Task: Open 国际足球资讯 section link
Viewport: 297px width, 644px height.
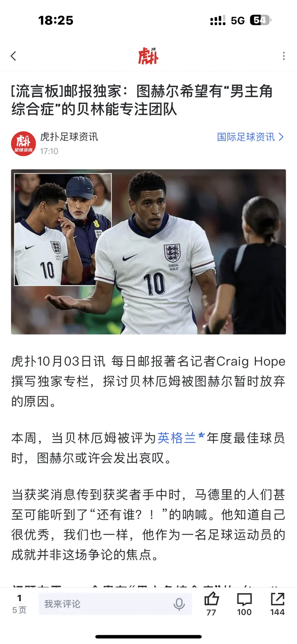Action: tap(246, 137)
